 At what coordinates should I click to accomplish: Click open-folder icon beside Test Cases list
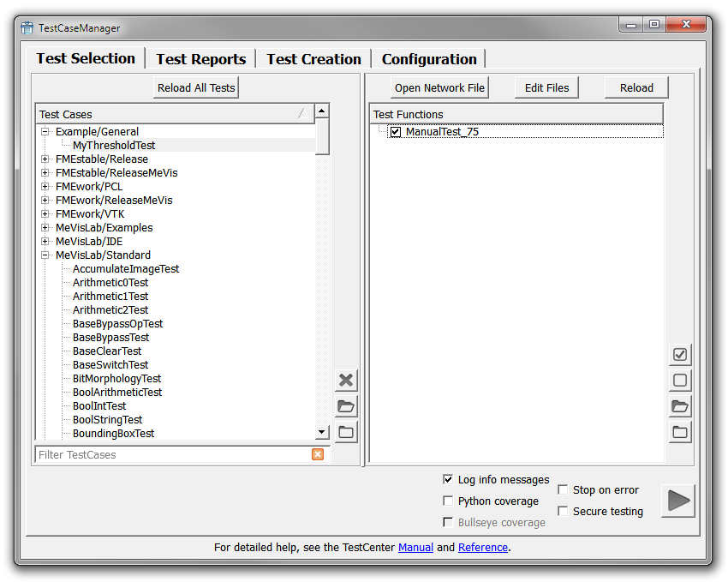(x=346, y=406)
